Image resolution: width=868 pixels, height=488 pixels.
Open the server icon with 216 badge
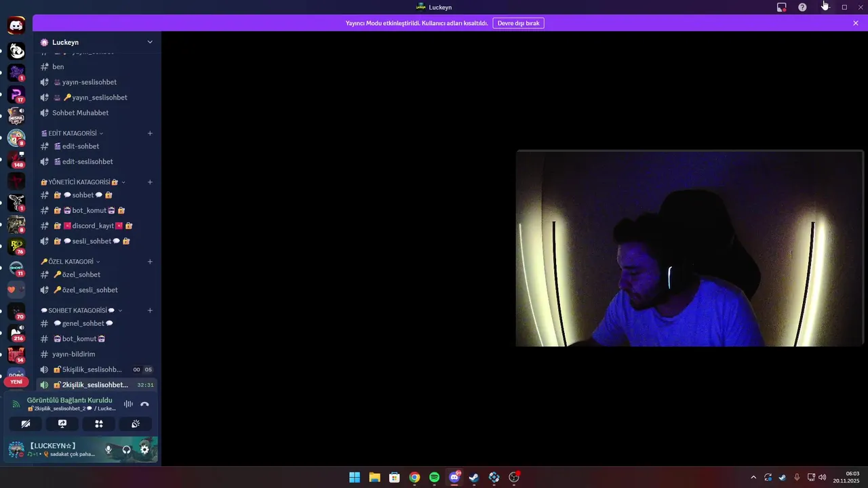coord(16,333)
